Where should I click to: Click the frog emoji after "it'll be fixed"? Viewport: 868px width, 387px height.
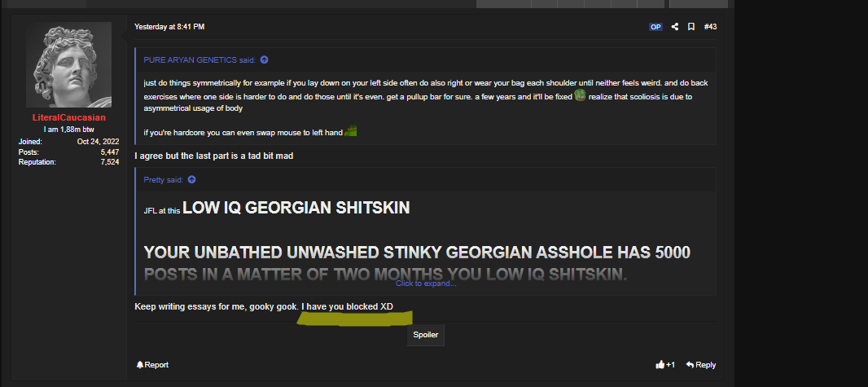pos(580,95)
